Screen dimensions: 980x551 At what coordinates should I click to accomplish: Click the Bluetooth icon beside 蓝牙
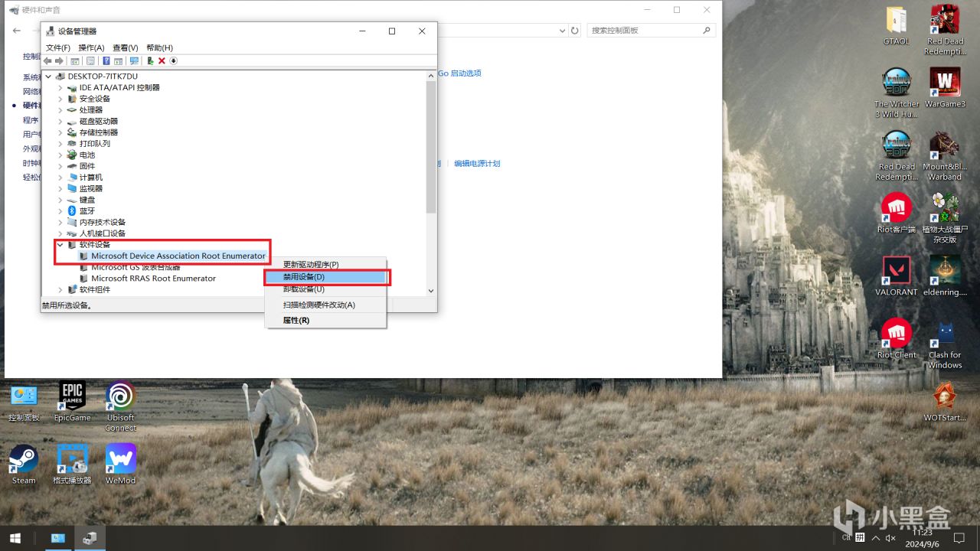72,210
